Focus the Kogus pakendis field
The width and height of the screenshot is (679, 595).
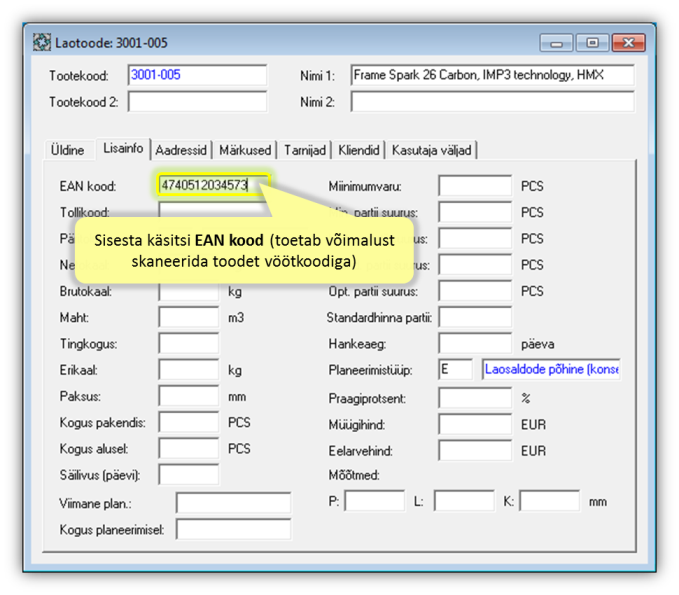189,423
